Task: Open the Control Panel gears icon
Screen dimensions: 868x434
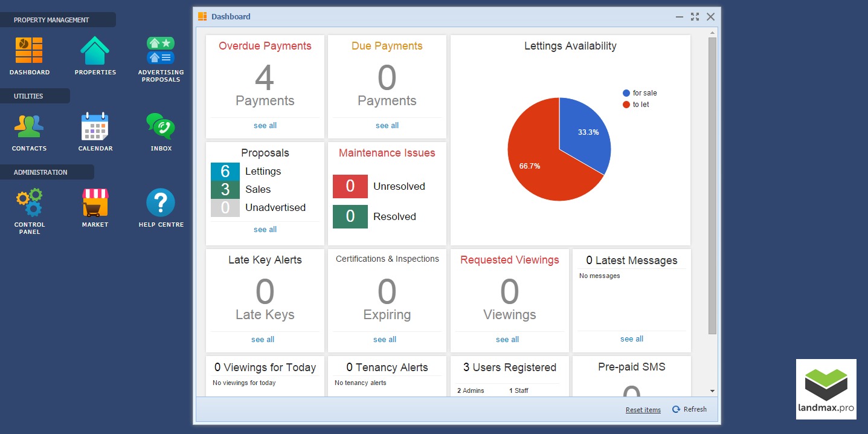Action: (x=29, y=203)
